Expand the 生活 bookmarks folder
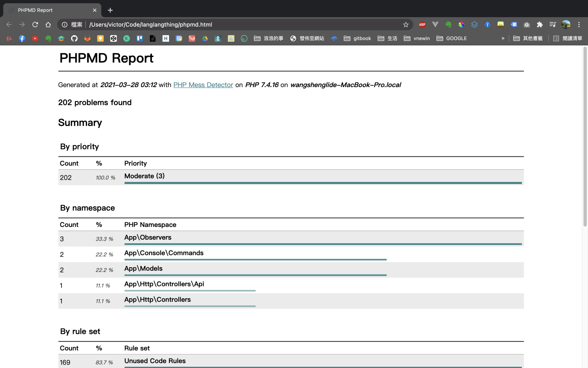588x368 pixels. [387, 38]
